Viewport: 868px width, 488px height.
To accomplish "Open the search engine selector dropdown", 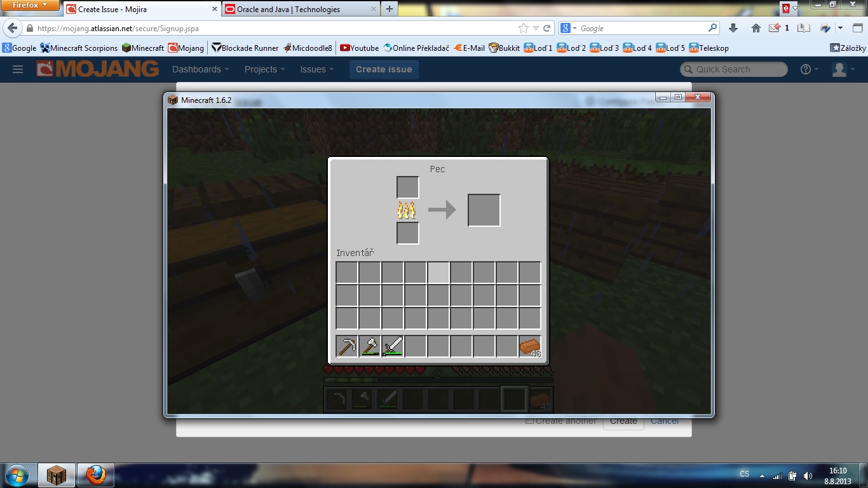I will (569, 28).
